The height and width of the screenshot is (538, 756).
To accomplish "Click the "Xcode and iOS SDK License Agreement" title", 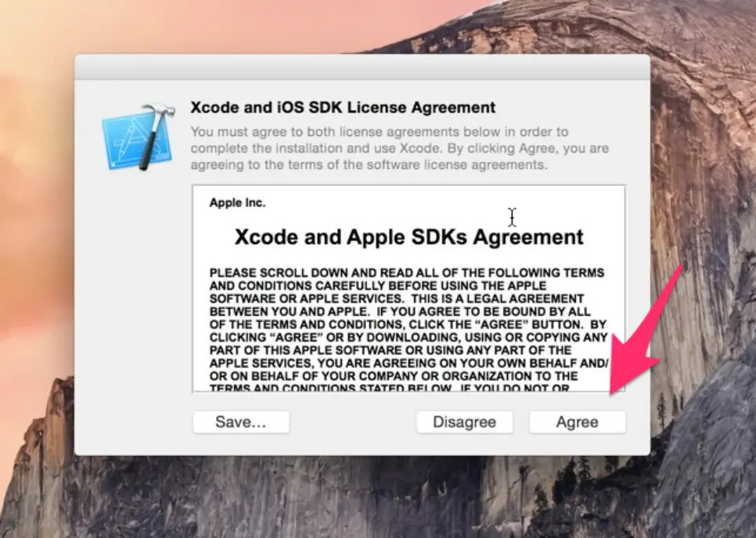I will point(343,107).
